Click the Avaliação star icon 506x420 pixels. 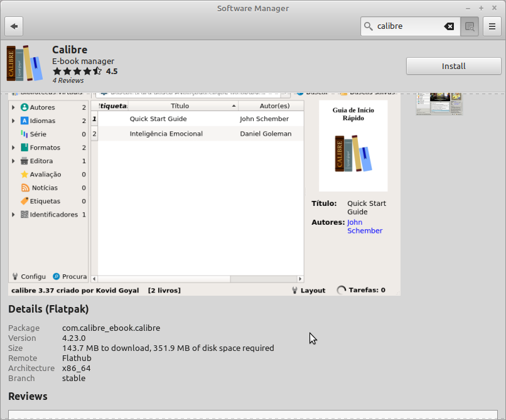(24, 175)
